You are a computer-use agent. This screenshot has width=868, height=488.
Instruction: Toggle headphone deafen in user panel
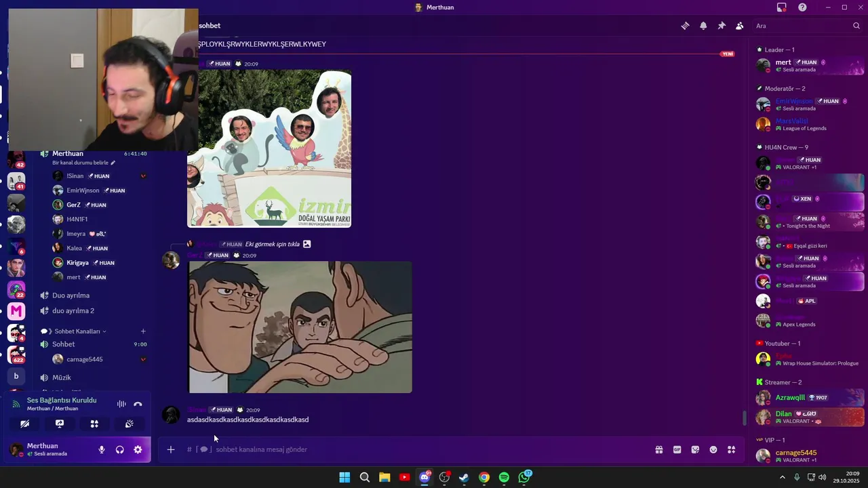click(x=120, y=449)
